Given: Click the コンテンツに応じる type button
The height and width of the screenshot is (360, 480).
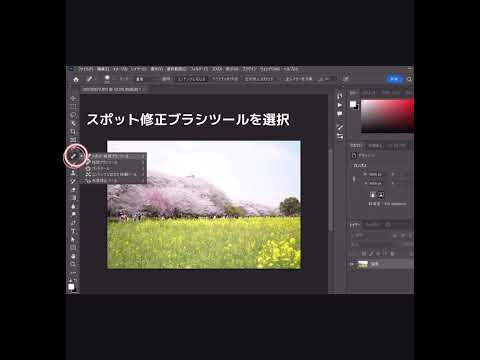Looking at the screenshot, I should tap(191, 79).
